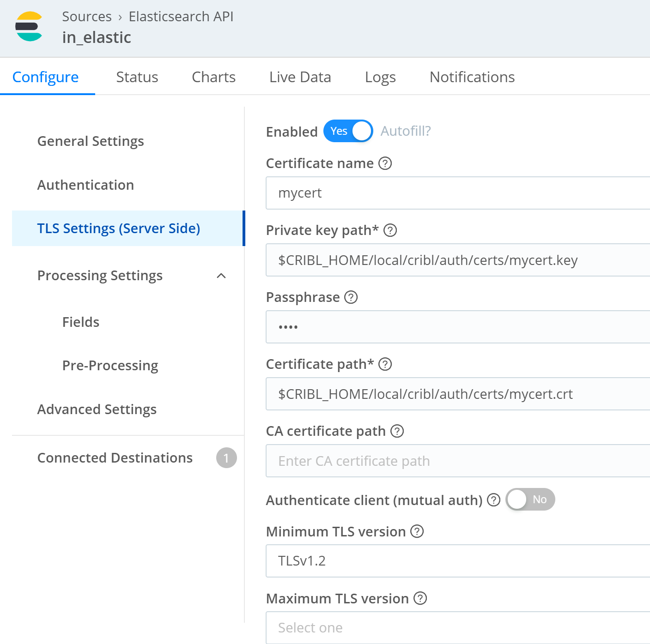Screen dimensions: 650x644
Task: Click help icon next to Certificate path
Action: 385,364
